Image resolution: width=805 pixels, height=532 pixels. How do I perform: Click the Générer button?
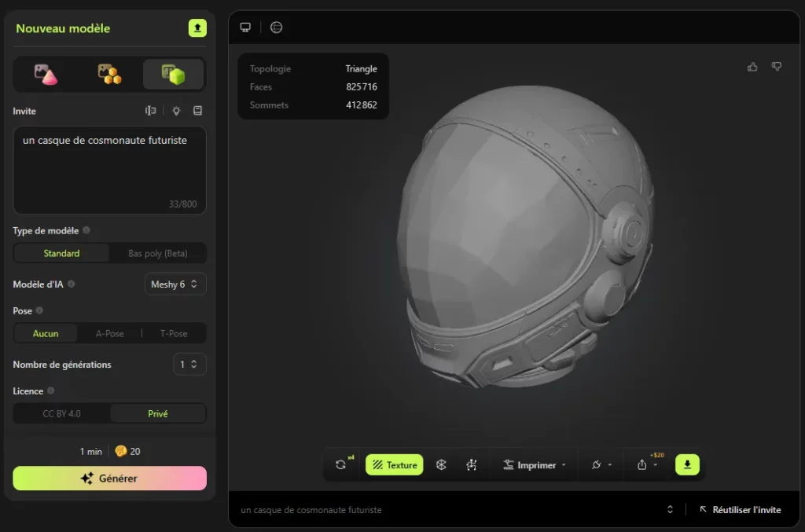click(108, 478)
